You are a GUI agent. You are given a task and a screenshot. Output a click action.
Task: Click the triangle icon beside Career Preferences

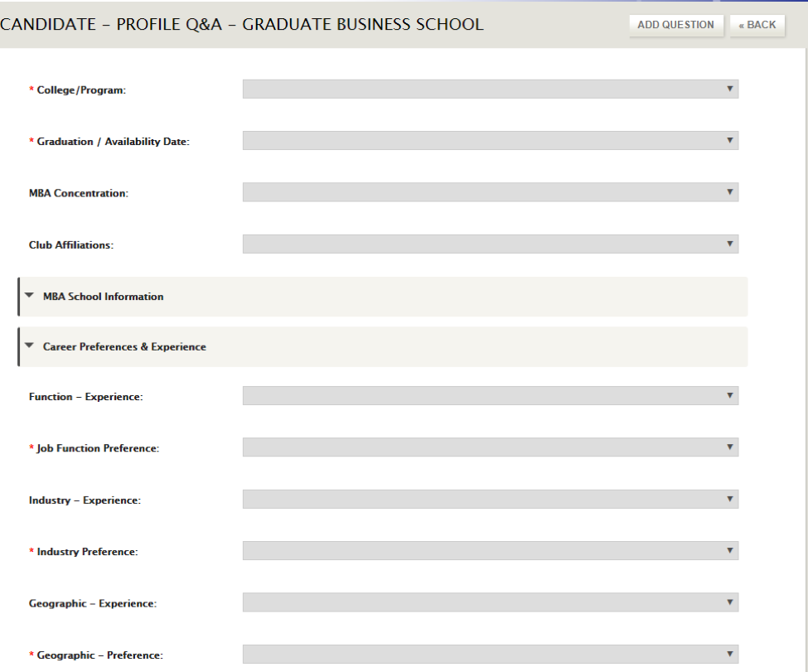coord(29,346)
